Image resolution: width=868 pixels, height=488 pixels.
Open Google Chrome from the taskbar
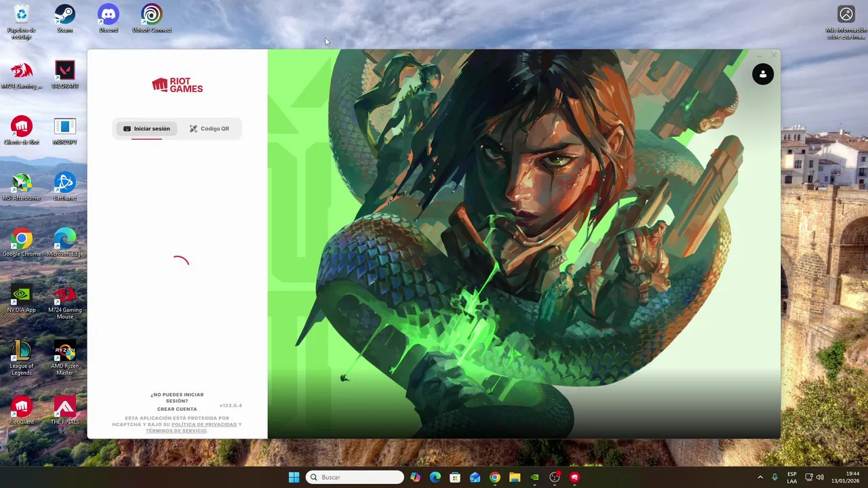pyautogui.click(x=495, y=477)
